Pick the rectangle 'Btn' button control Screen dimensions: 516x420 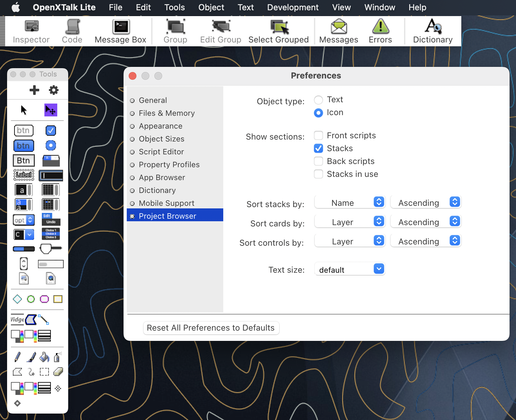pyautogui.click(x=24, y=160)
